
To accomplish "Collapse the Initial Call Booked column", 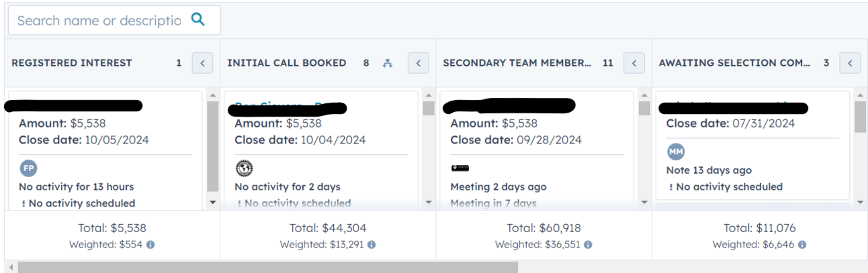I will (418, 63).
